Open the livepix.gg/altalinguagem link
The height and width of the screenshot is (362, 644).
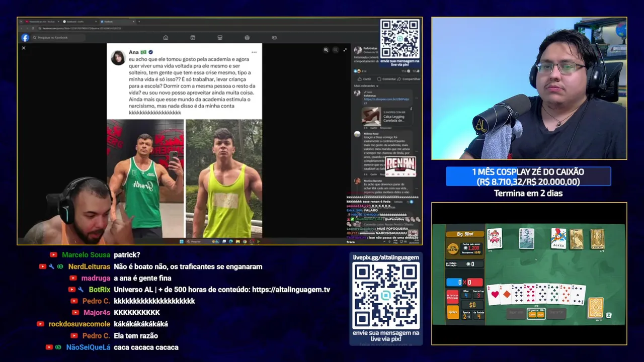point(386,257)
